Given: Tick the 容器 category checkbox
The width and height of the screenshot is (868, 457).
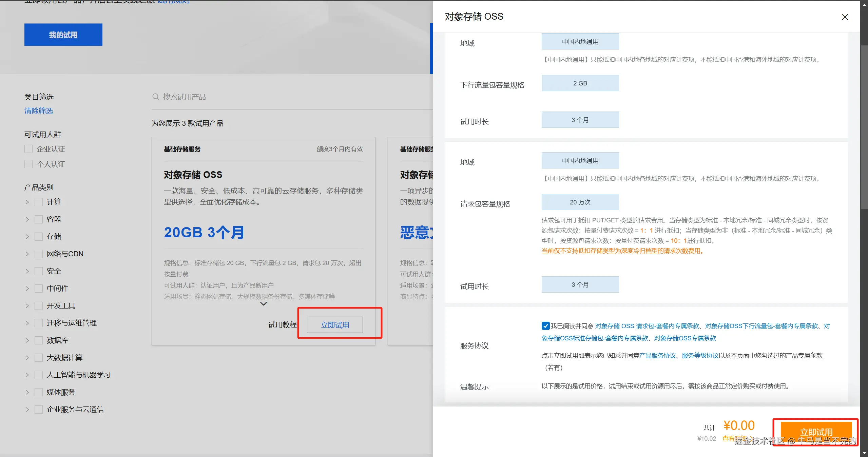Looking at the screenshot, I should tap(39, 219).
